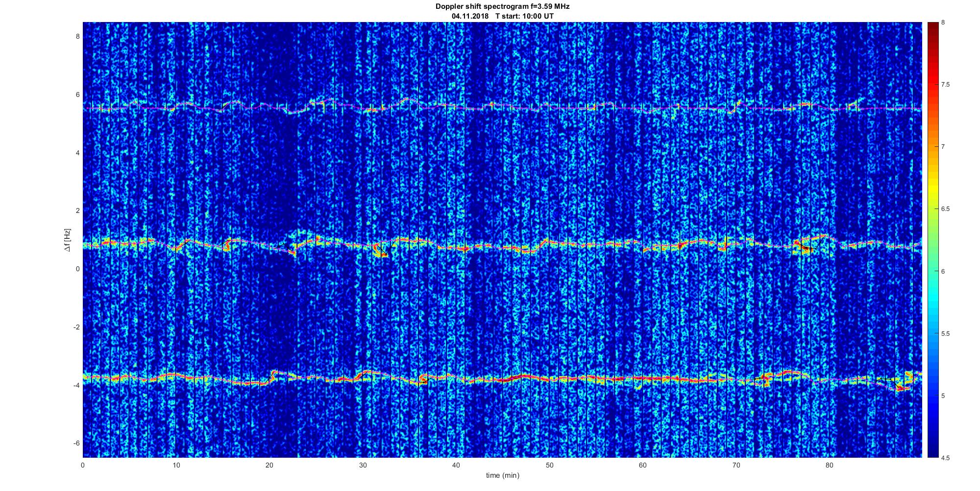This screenshot has width=980, height=491.
Task: Click colorbar tick label 4.5
Action: pyautogui.click(x=946, y=458)
